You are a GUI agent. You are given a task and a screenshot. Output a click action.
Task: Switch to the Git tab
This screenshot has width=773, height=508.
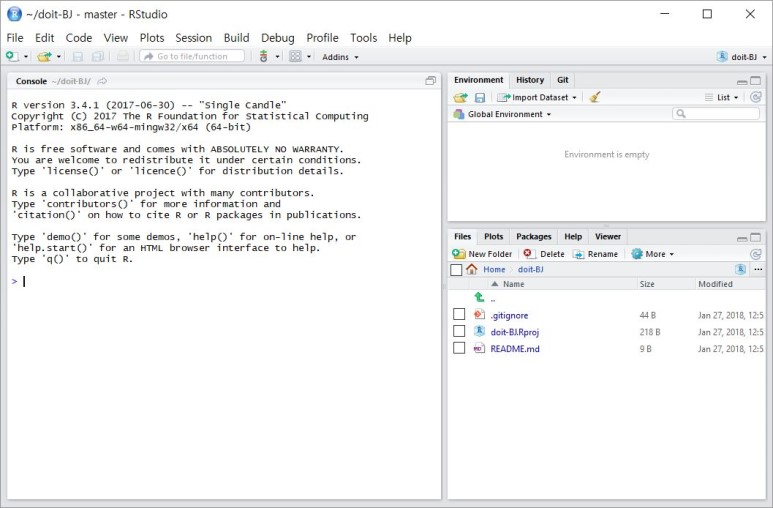point(562,80)
